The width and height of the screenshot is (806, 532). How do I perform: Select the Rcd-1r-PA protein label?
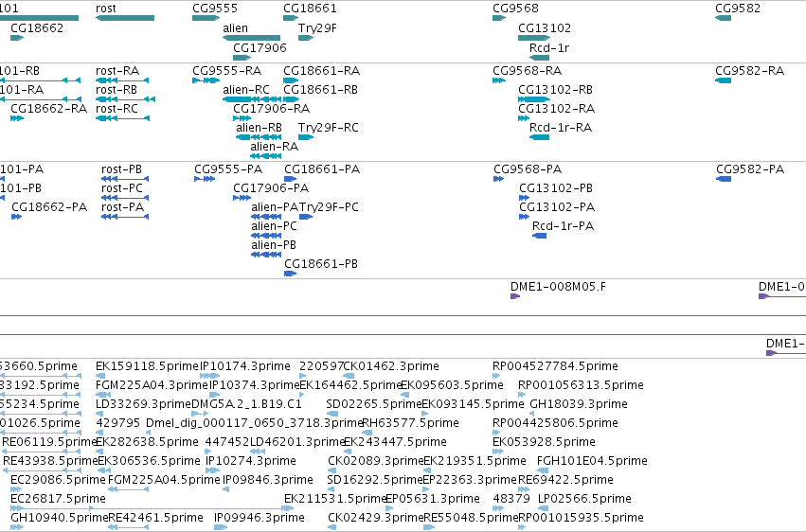pos(563,226)
